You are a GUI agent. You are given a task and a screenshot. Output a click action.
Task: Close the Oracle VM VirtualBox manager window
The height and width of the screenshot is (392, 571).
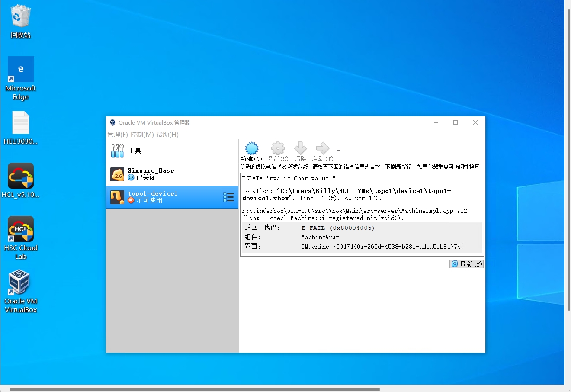[475, 122]
